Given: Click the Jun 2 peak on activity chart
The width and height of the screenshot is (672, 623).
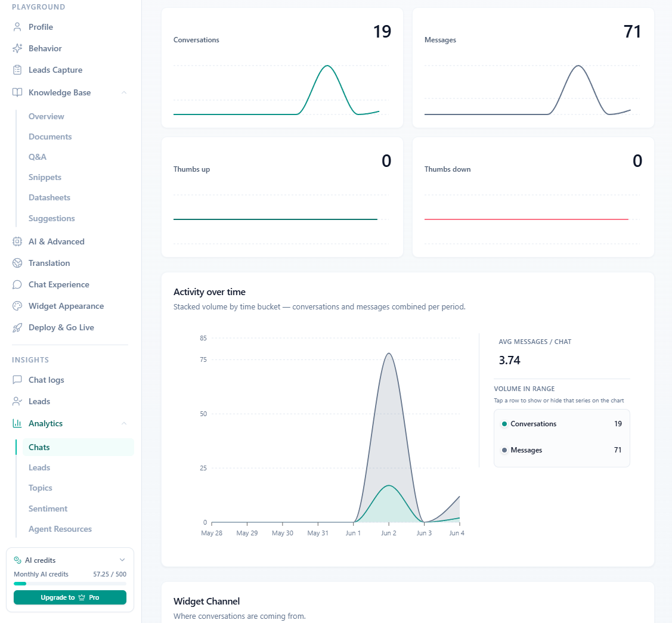Looking at the screenshot, I should 389,354.
